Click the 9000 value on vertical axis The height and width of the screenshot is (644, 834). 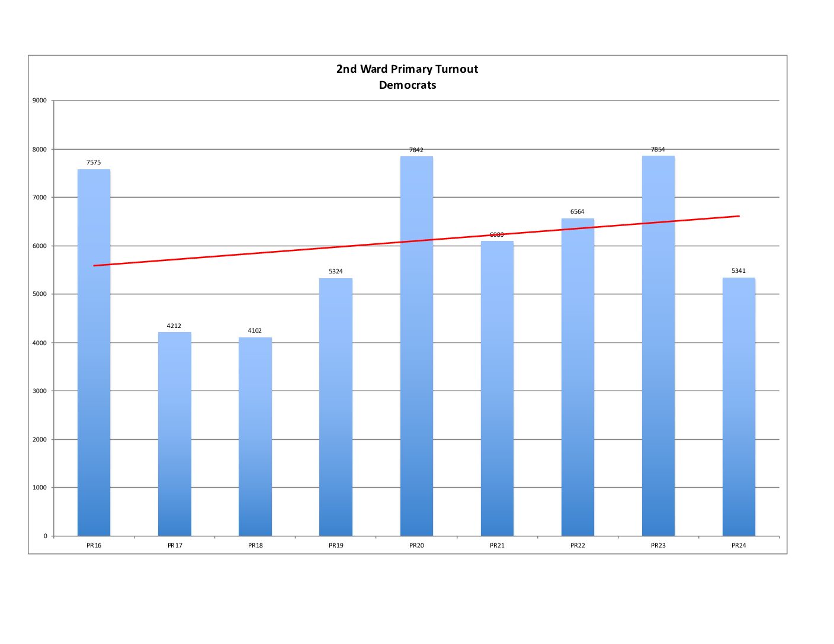40,101
